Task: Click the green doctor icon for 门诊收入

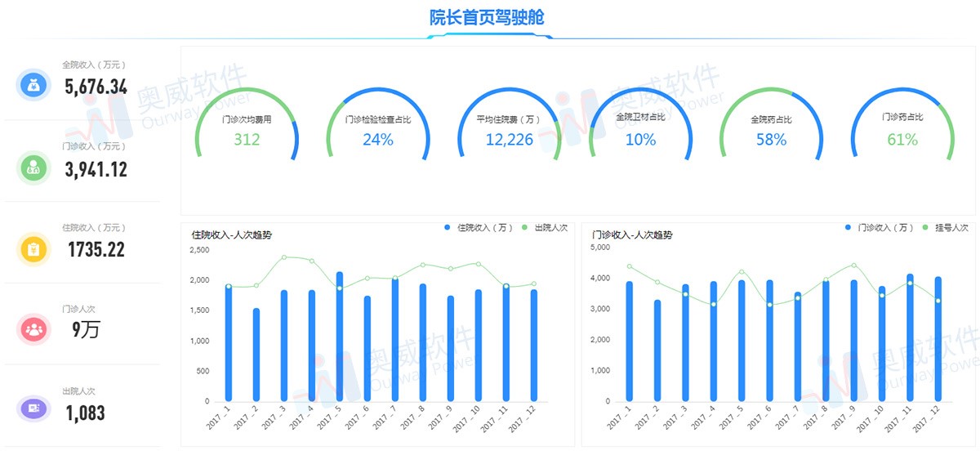Action: tap(33, 168)
